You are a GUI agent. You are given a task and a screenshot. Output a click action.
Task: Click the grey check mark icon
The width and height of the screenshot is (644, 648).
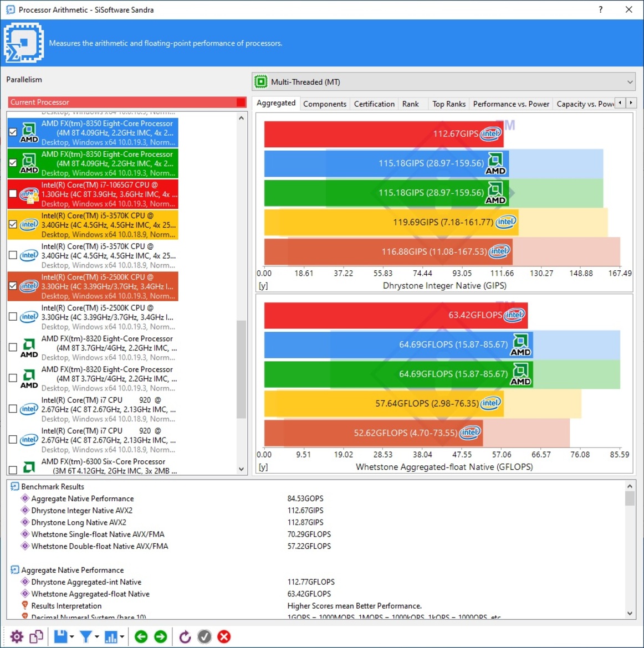(x=205, y=636)
